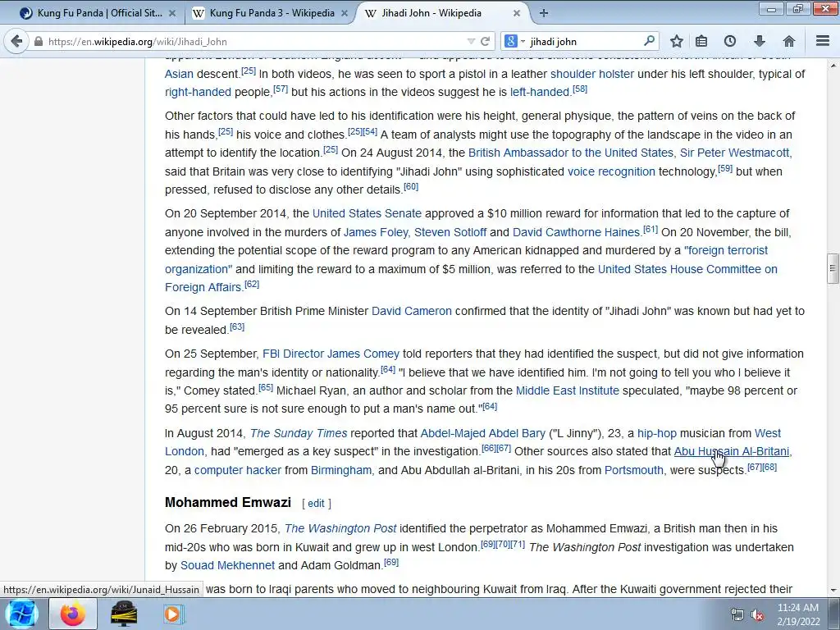Screen dimensions: 840x630
Task: Click the scrollbar up arrow
Action: point(833,65)
